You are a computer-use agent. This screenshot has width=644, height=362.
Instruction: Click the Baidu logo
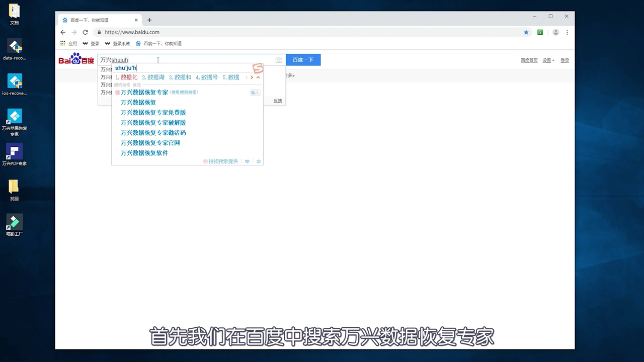pos(76,59)
